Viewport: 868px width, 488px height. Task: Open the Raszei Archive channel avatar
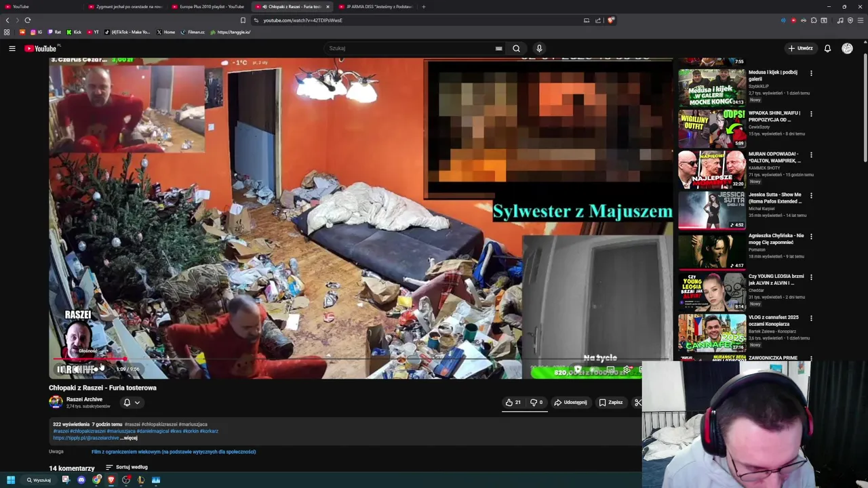coord(56,402)
